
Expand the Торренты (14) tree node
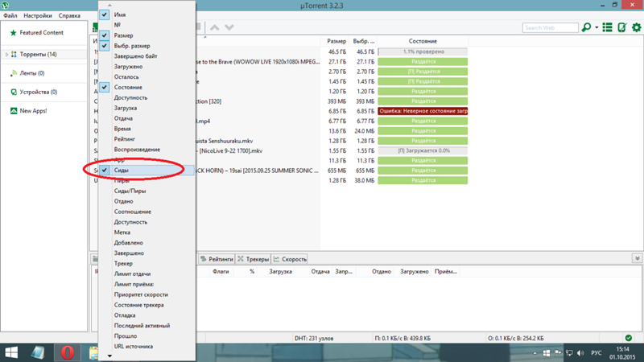coord(6,54)
